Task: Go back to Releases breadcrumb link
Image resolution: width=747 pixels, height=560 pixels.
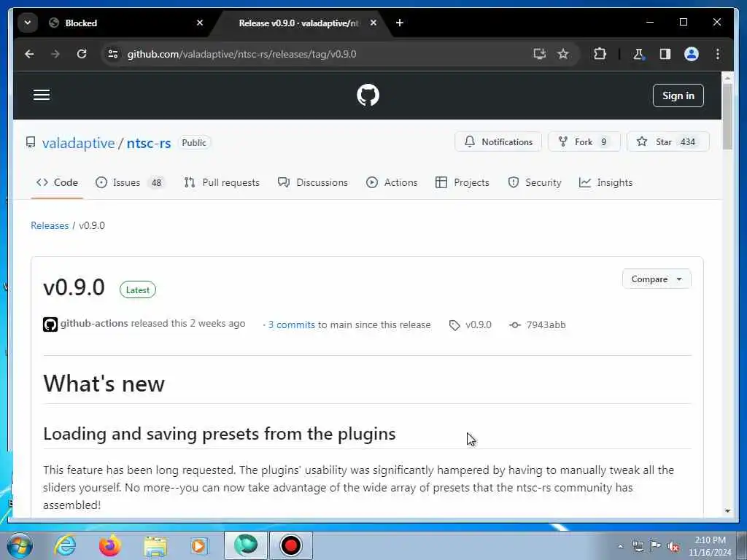Action: click(50, 225)
